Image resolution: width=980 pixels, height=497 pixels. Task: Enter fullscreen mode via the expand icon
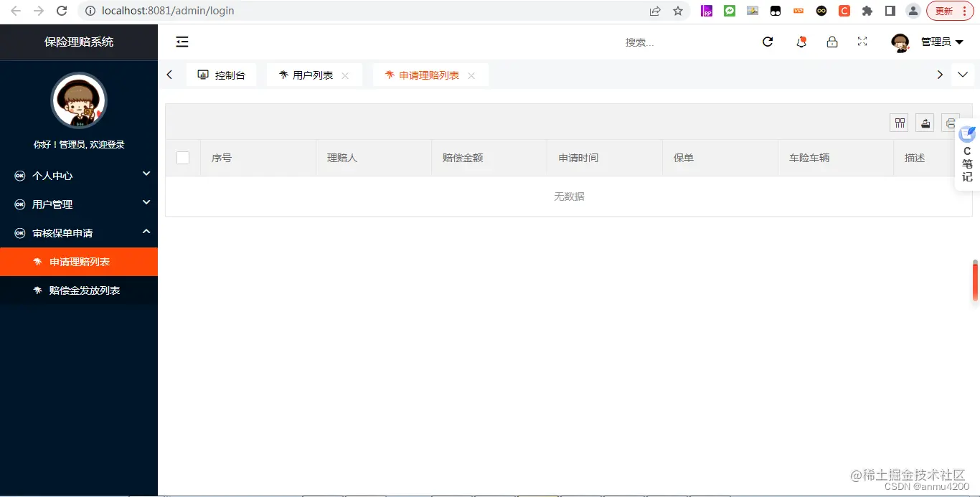[862, 42]
